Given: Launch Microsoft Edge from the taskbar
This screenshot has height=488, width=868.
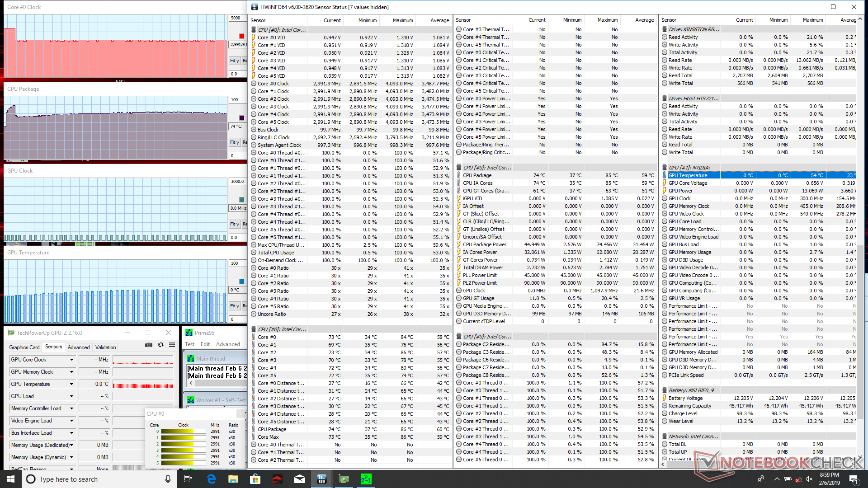Looking at the screenshot, I should click(x=211, y=479).
